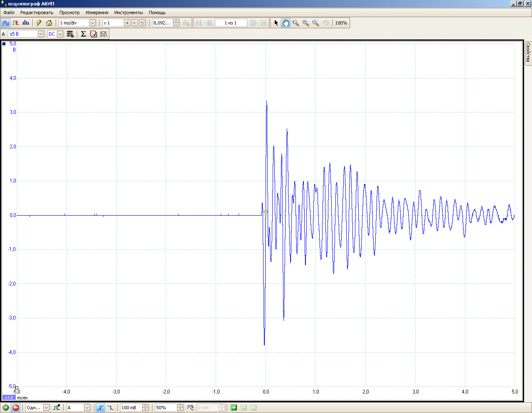532x413 pixels.
Task: Click the 100% zoom button
Action: [341, 23]
